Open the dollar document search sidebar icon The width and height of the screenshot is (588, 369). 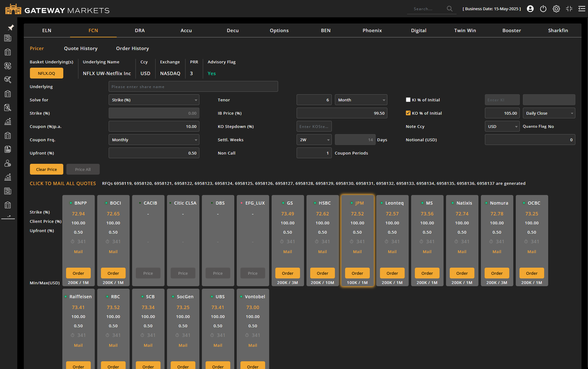(x=8, y=108)
